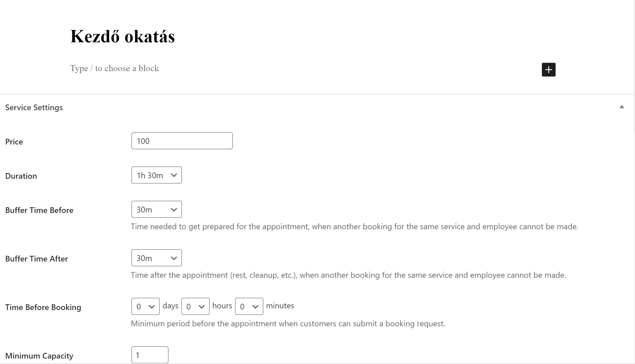
Task: Click the Buffer Time After label
Action: click(x=37, y=259)
